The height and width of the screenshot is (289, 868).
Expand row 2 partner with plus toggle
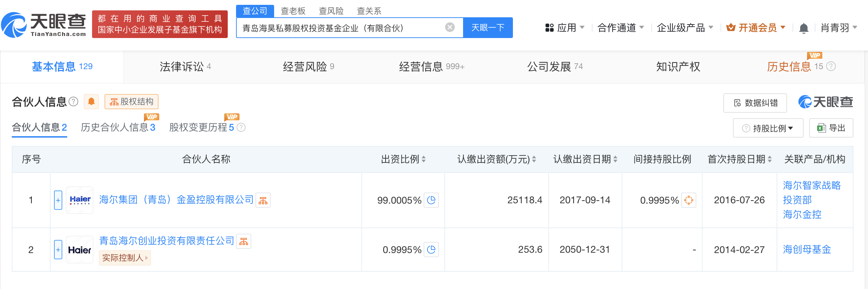58,250
